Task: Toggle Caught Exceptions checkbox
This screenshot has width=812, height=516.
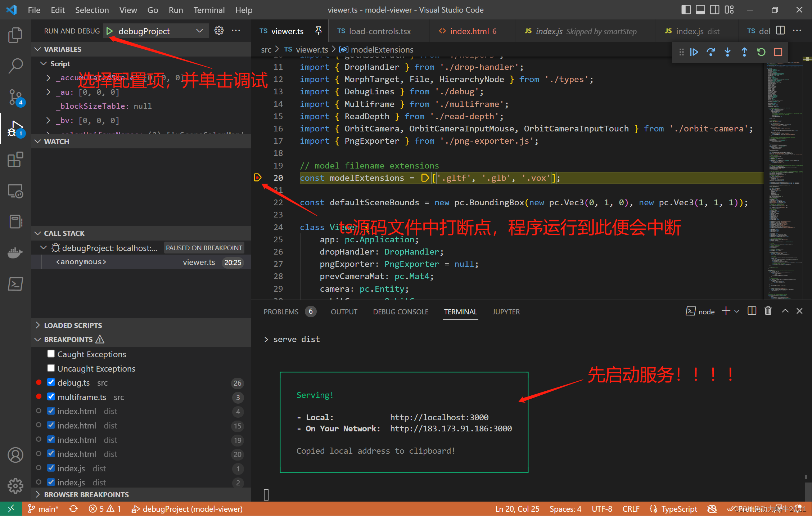Action: (x=51, y=354)
